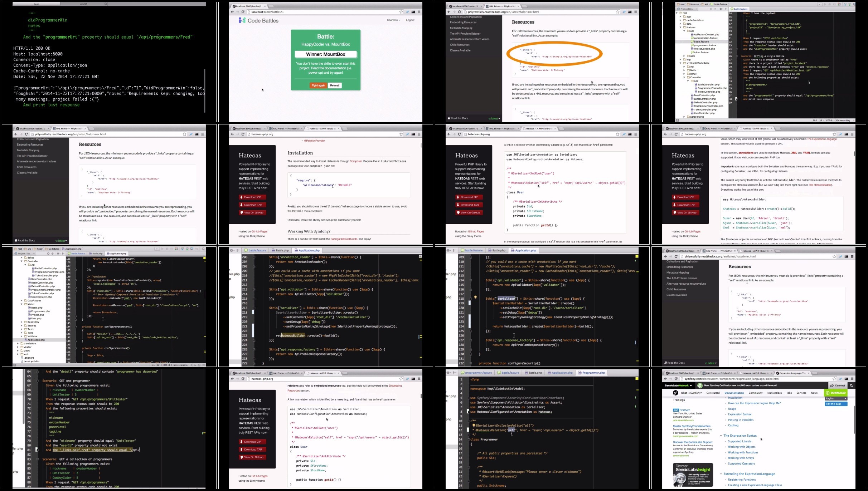Open behat.yml.dist in the project tree
Screen dimensions: 868x491
coord(30,361)
